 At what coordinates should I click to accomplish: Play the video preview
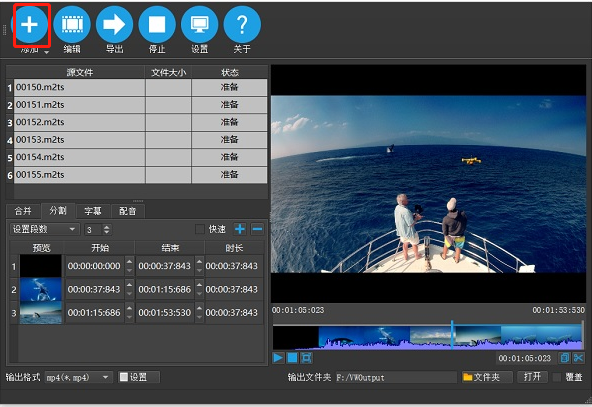(278, 358)
